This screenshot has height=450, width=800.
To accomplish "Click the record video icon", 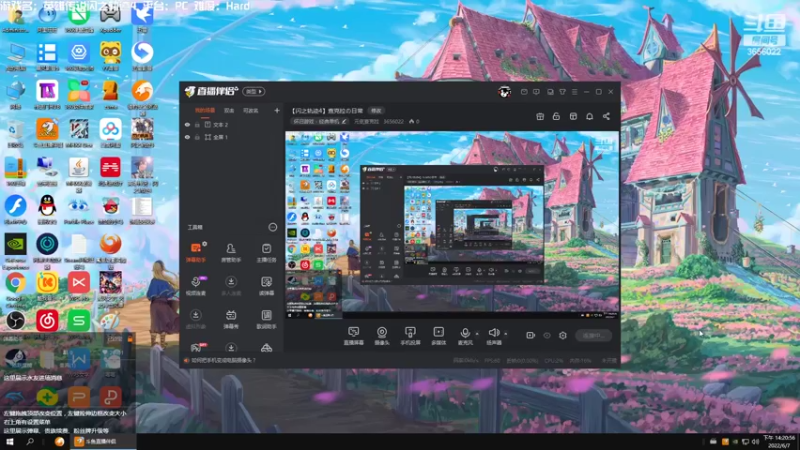I will (530, 335).
